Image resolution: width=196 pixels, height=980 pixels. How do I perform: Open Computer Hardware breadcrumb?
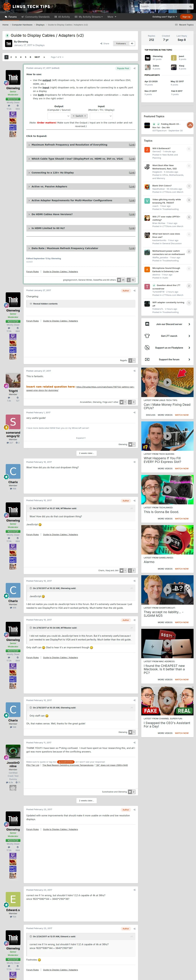tap(22, 25)
